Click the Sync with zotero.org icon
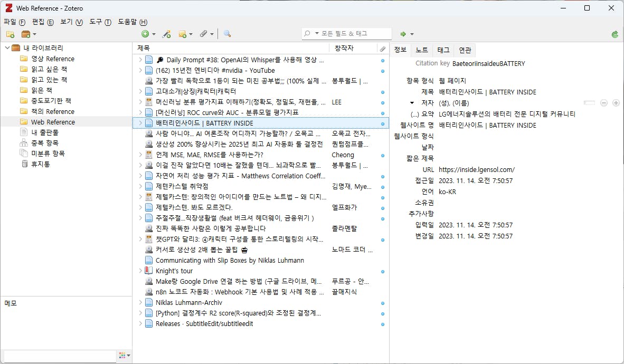The image size is (624, 364). (x=615, y=34)
